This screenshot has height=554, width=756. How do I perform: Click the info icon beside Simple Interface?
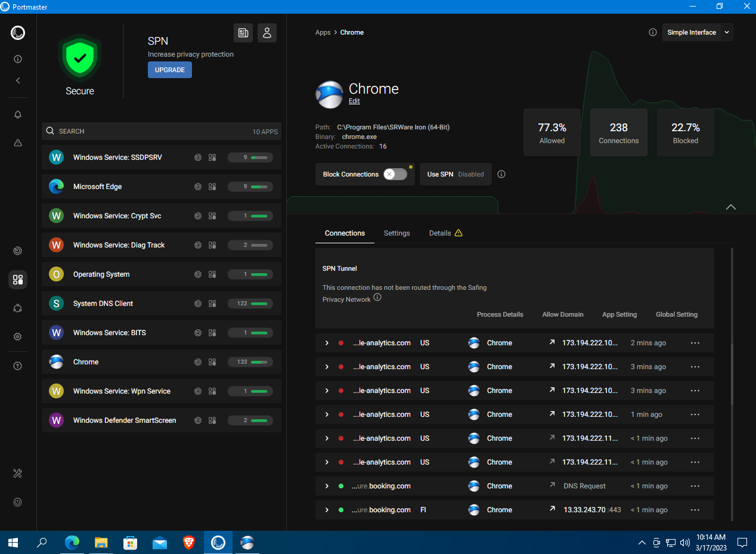point(653,32)
